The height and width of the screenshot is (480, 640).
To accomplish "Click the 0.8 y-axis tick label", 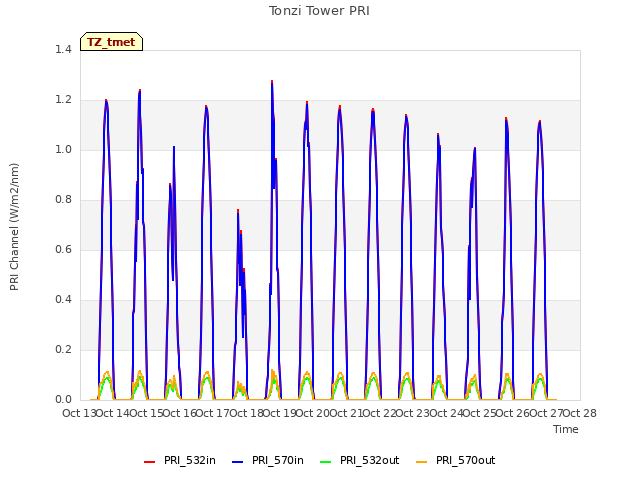I will (x=63, y=200).
